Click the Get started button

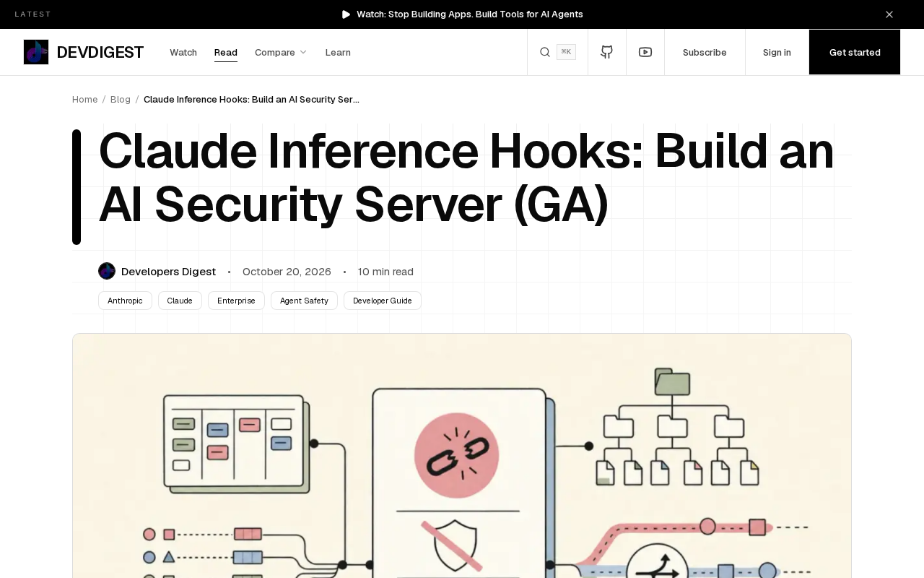coord(855,52)
